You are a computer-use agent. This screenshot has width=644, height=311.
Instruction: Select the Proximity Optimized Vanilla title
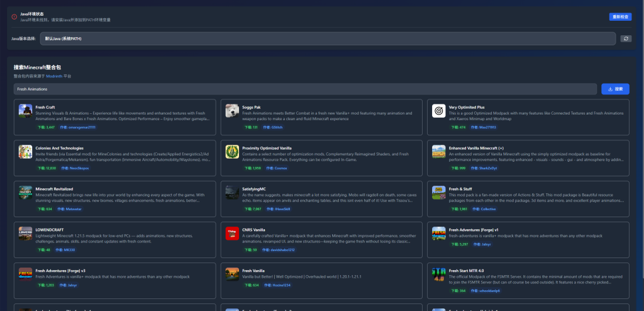point(267,148)
